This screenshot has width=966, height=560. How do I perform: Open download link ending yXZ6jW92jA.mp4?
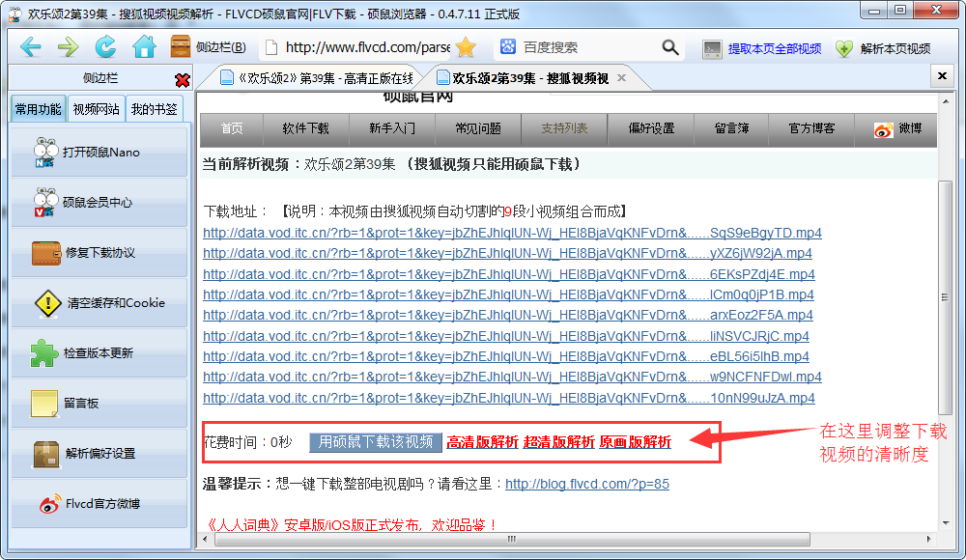pos(507,253)
